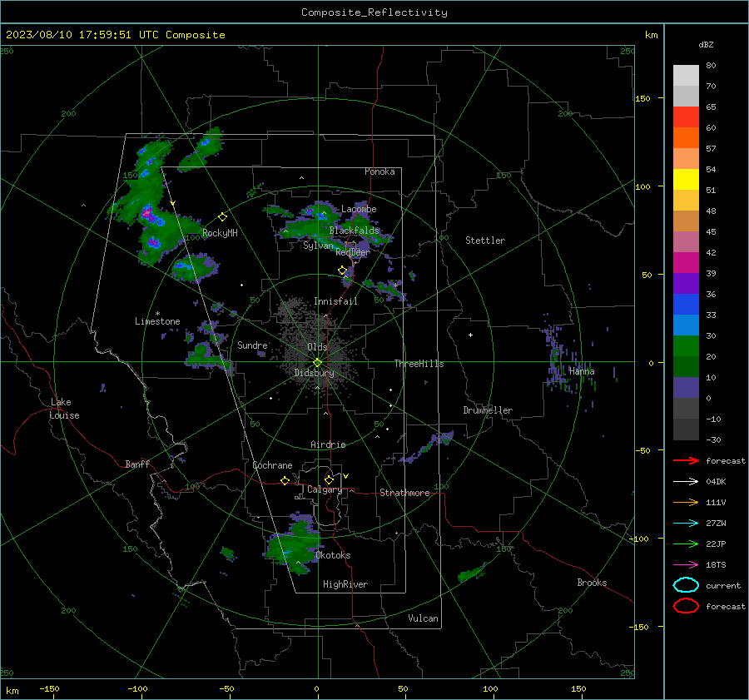Click the Lacombe city label
Viewport: 749px width, 700px height.
point(359,209)
